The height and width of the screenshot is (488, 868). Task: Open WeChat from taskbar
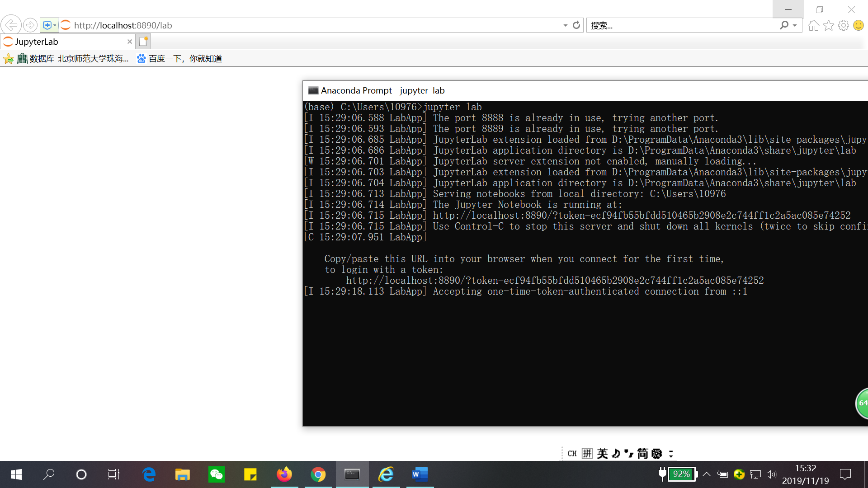[217, 474]
